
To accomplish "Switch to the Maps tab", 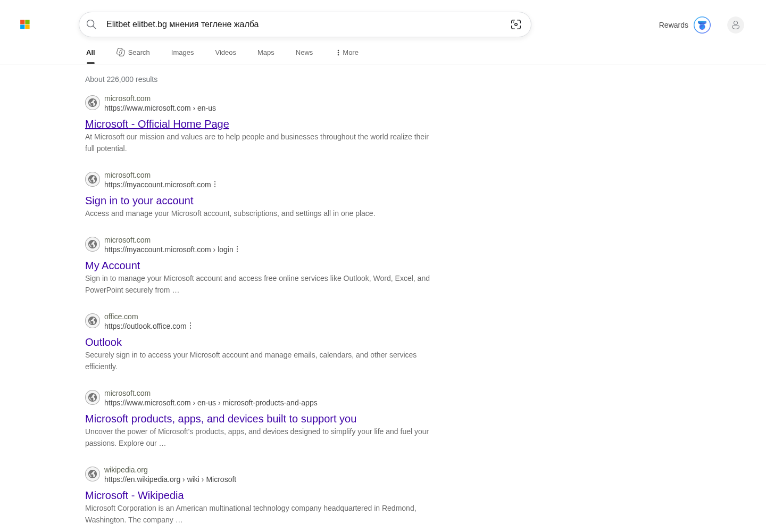I will point(266,53).
